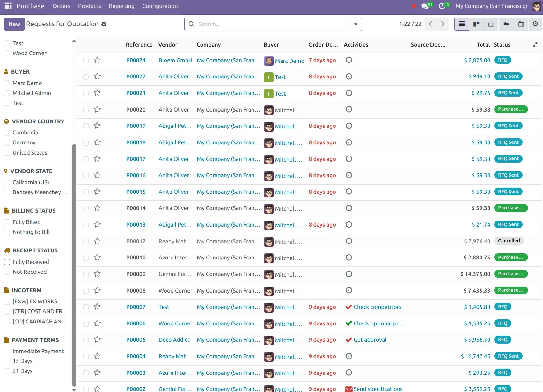Star the P00006 order as favorite
543x392 pixels.
pos(97,323)
